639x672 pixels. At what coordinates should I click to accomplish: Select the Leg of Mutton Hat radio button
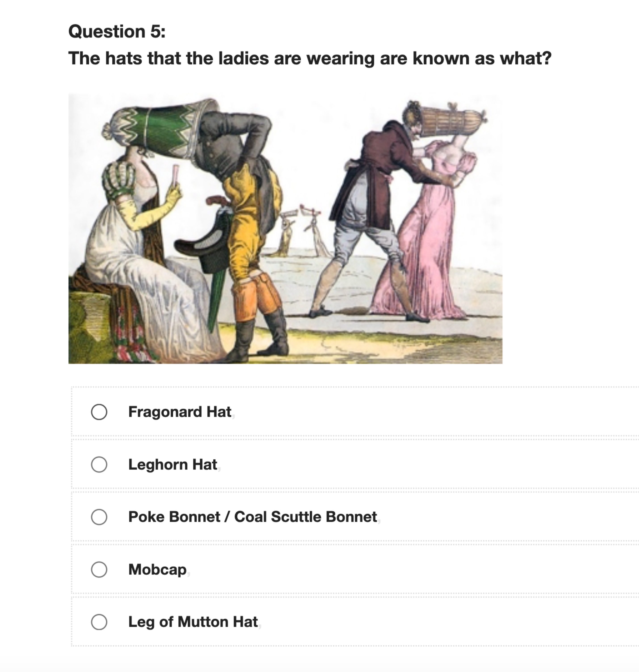click(99, 622)
